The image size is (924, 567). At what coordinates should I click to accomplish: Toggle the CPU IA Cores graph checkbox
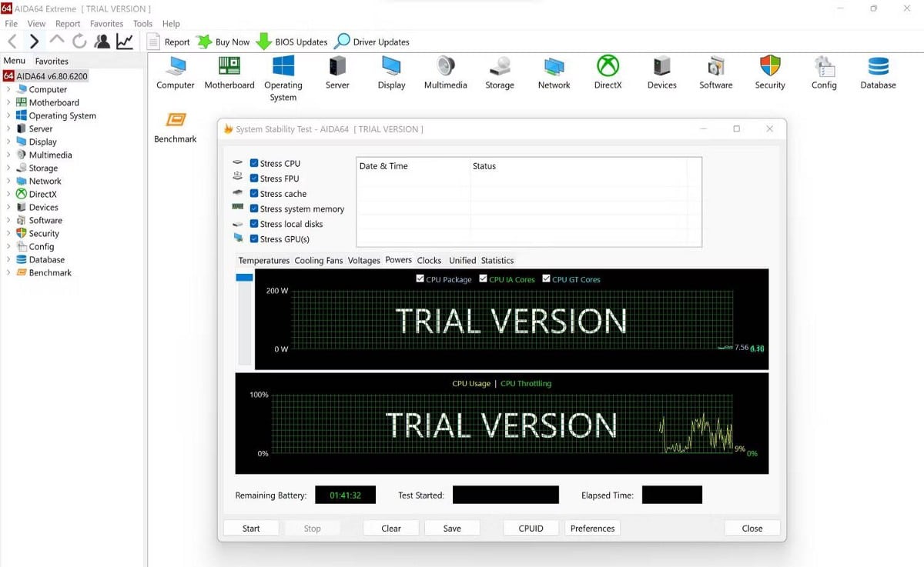pos(485,279)
